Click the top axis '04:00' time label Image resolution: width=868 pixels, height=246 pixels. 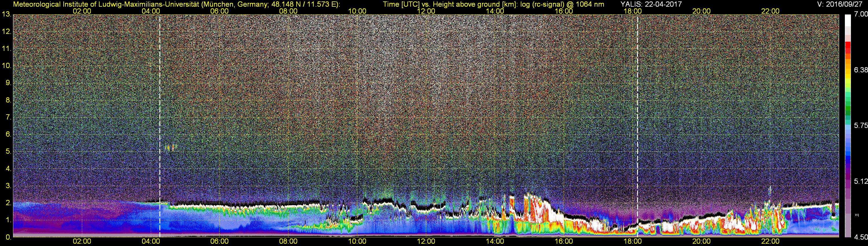click(x=151, y=11)
